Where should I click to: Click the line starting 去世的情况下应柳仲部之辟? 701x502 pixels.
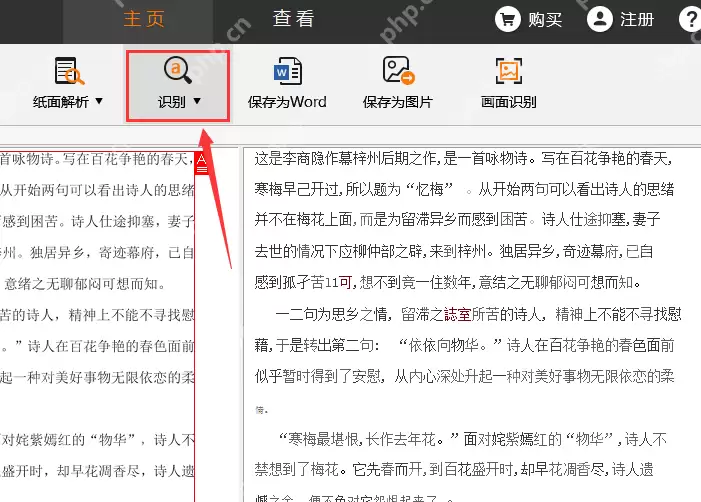tap(454, 251)
